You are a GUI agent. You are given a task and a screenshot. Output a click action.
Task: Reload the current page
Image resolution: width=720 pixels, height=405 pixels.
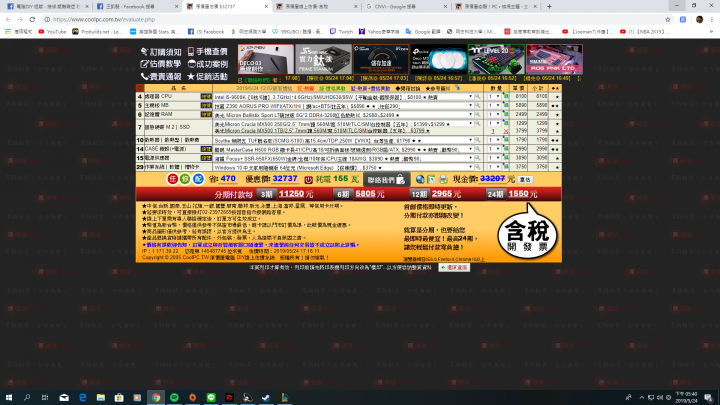pyautogui.click(x=32, y=19)
